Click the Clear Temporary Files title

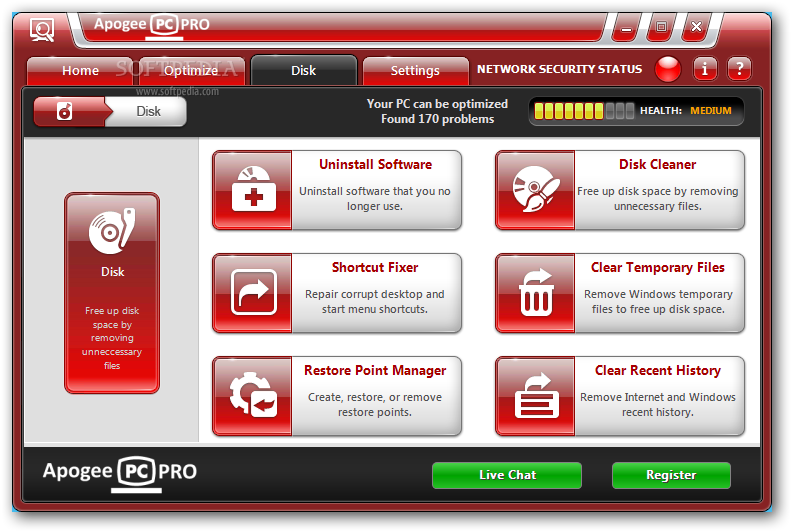658,268
